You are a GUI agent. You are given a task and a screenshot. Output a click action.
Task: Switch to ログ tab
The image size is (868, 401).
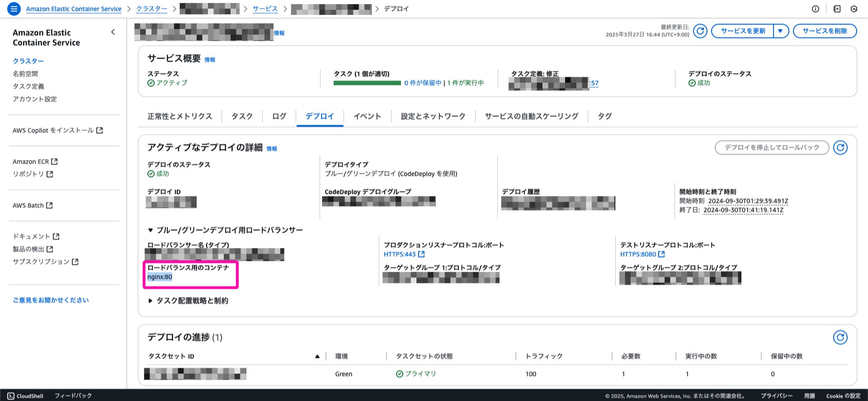pos(279,117)
